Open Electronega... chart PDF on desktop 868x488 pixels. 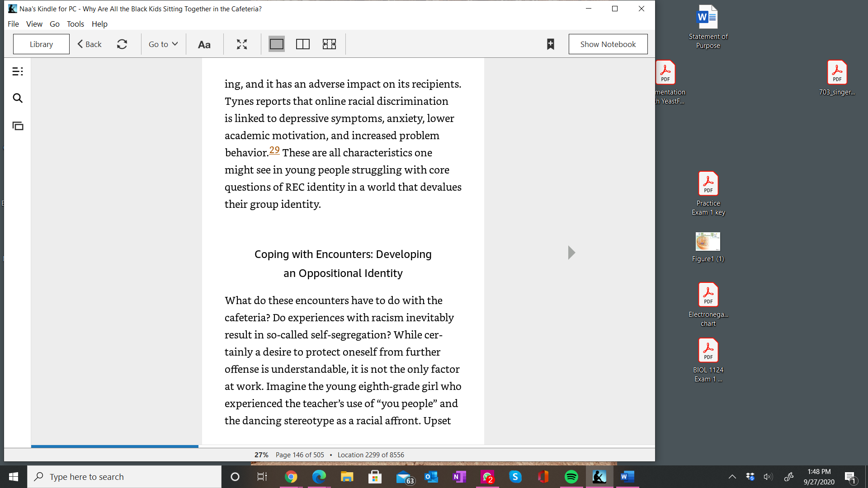tap(708, 305)
